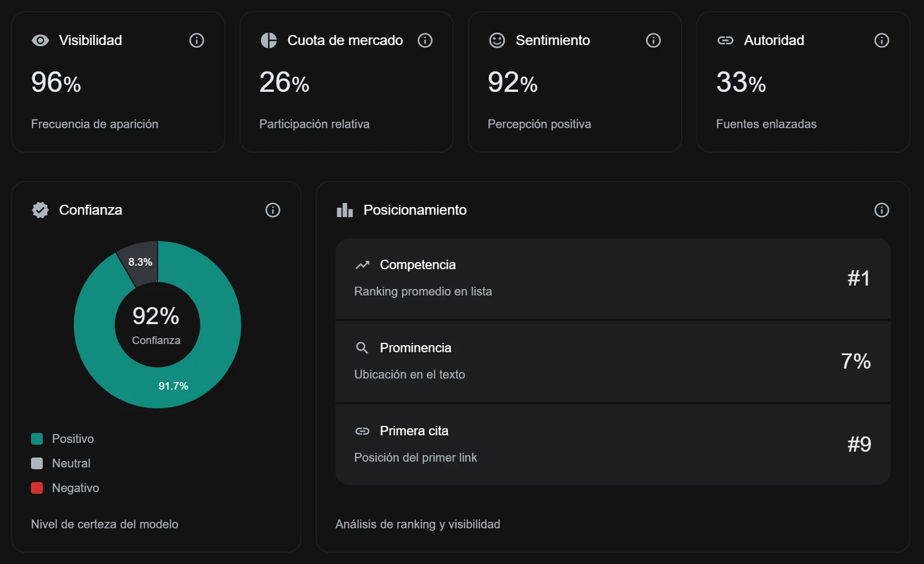Click the bar chart icon by Posicionamiento

click(x=345, y=210)
